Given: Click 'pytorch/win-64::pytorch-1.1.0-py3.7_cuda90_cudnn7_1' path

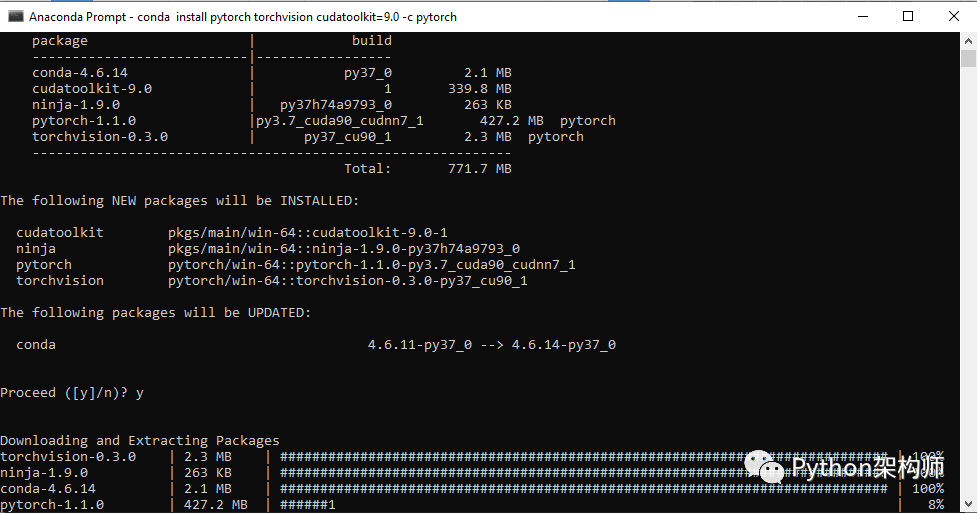Looking at the screenshot, I should coord(371,265).
